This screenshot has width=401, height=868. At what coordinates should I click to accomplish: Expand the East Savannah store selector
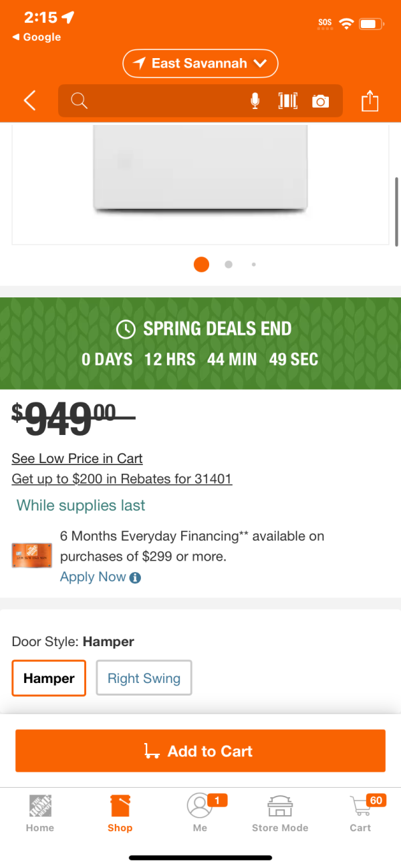tap(200, 63)
